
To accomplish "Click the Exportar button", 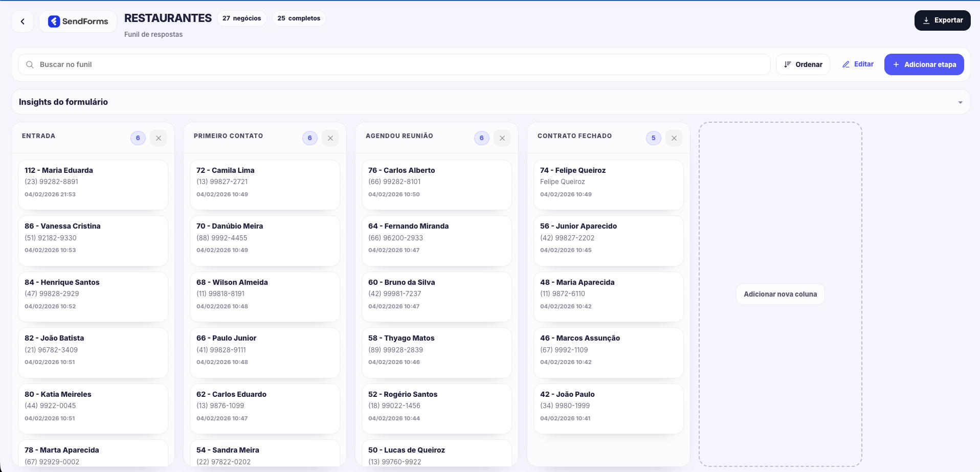I will tap(942, 20).
